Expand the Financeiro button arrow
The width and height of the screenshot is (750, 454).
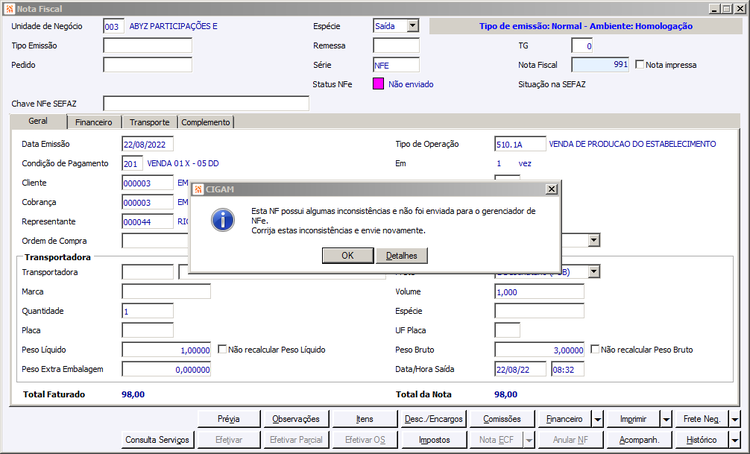(598, 420)
